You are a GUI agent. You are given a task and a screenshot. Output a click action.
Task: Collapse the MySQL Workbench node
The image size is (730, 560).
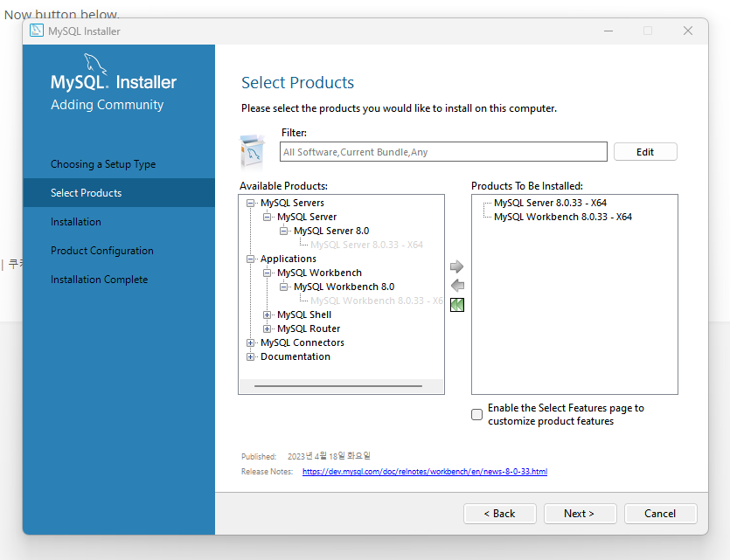[x=267, y=273]
